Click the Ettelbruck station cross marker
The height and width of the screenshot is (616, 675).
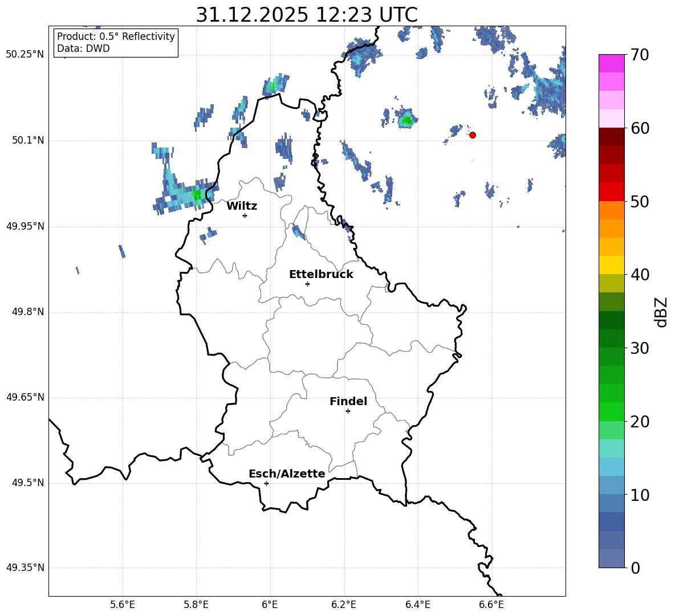(307, 284)
